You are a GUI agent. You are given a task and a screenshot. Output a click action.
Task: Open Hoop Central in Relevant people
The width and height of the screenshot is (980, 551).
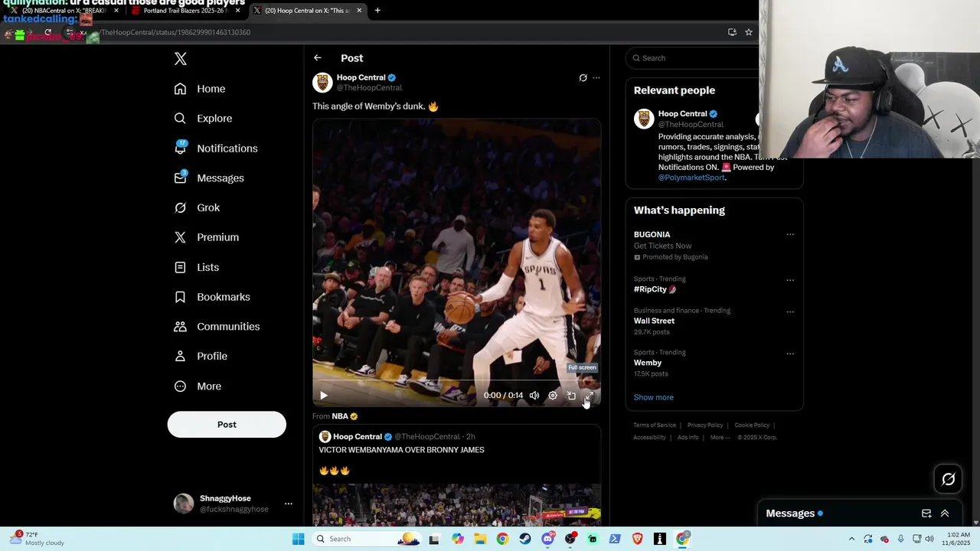coord(682,114)
